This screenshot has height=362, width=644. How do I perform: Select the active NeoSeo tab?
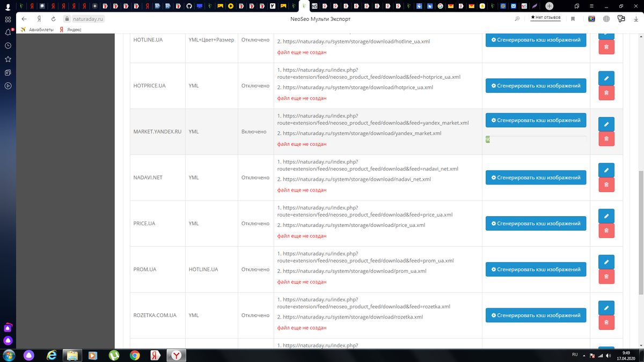click(x=303, y=6)
